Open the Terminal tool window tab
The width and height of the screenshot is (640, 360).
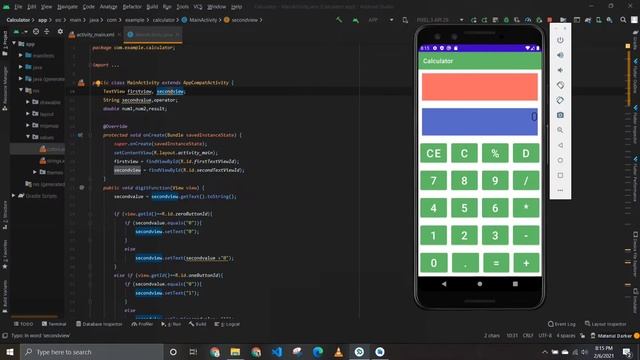click(x=54, y=324)
